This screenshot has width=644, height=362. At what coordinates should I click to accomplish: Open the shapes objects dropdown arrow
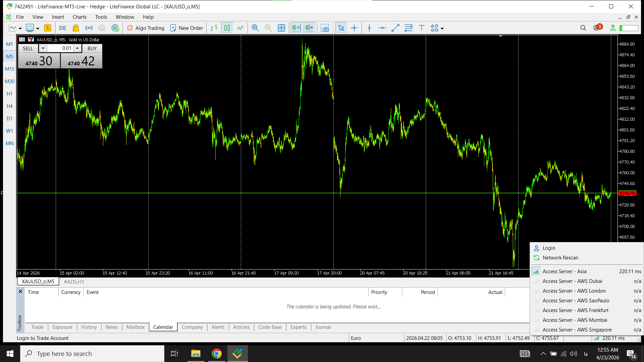pos(442,28)
